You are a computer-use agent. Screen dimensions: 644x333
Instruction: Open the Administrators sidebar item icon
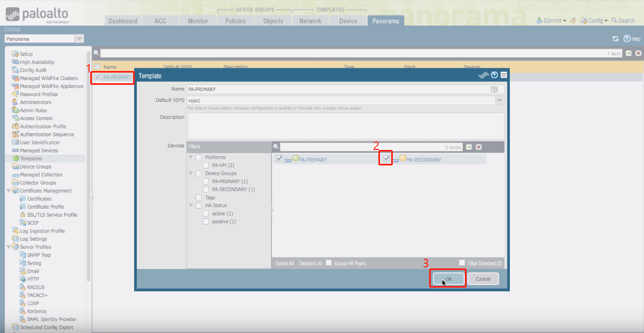(x=15, y=102)
